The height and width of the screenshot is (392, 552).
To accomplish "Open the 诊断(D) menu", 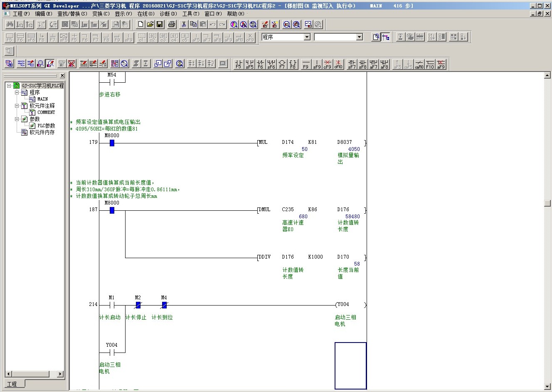I will 168,14.
